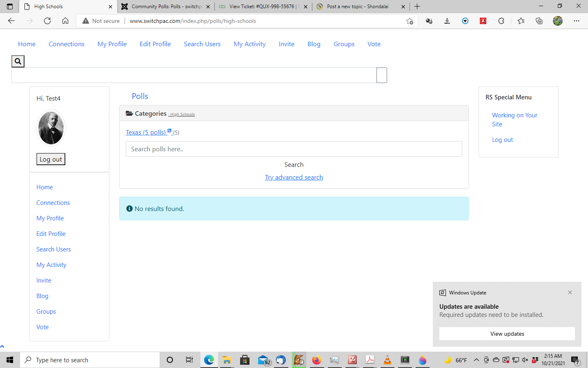588x368 pixels.
Task: Click the Search polls here field
Action: coord(294,149)
